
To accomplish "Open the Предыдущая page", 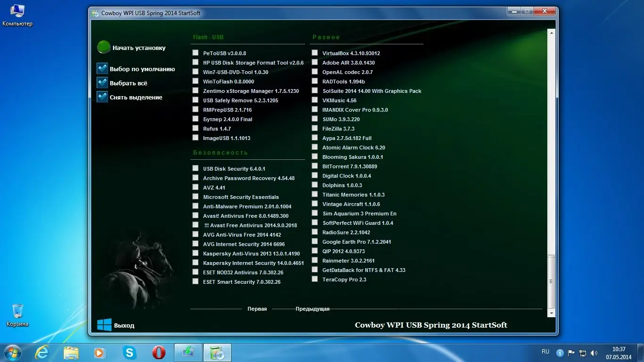I will (x=313, y=309).
